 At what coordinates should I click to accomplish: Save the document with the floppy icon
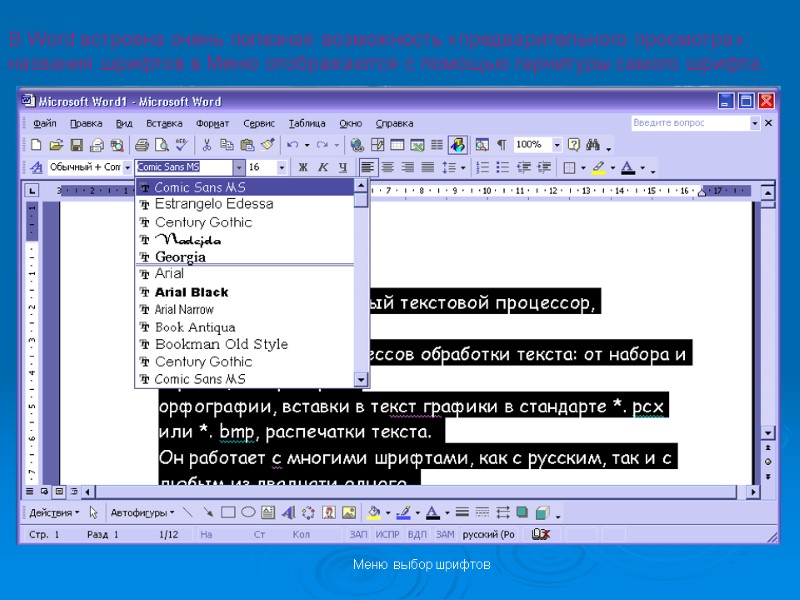[77, 145]
